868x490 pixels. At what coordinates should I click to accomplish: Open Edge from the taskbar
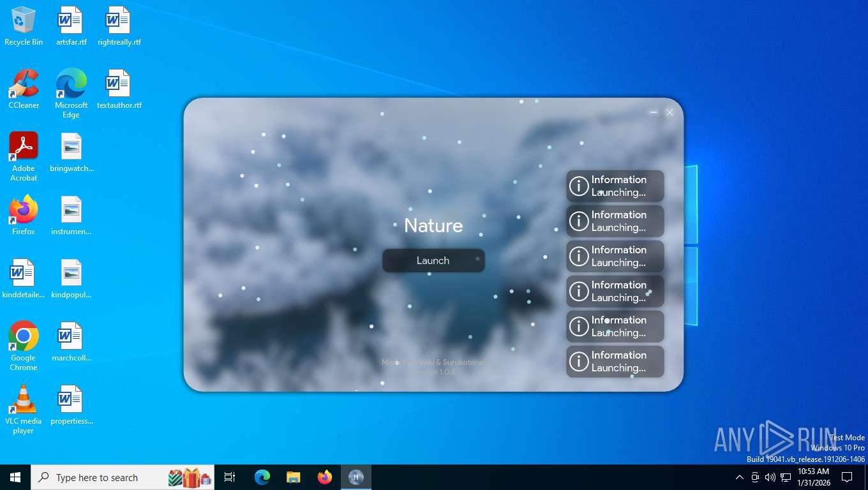point(262,477)
